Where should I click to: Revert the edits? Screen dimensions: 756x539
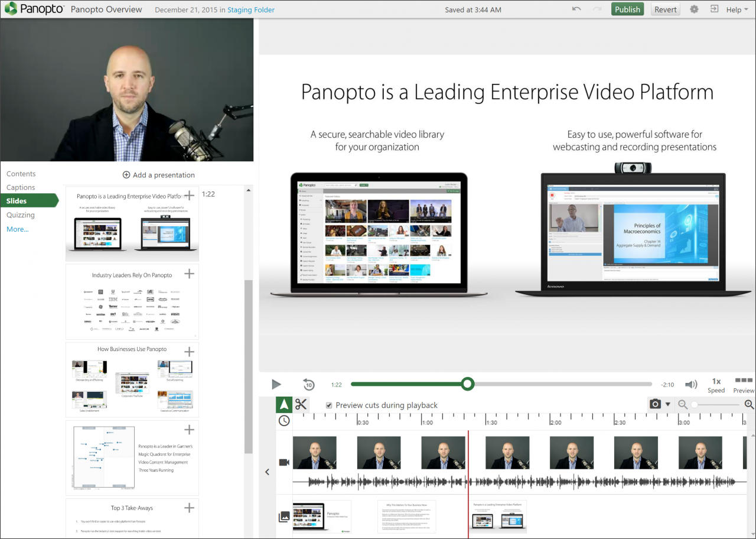[x=666, y=9]
